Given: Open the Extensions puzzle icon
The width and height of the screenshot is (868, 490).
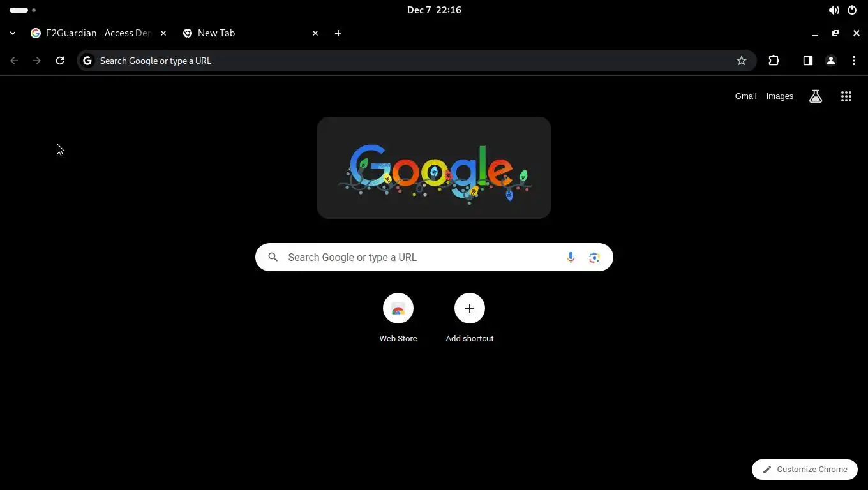Looking at the screenshot, I should (x=774, y=61).
